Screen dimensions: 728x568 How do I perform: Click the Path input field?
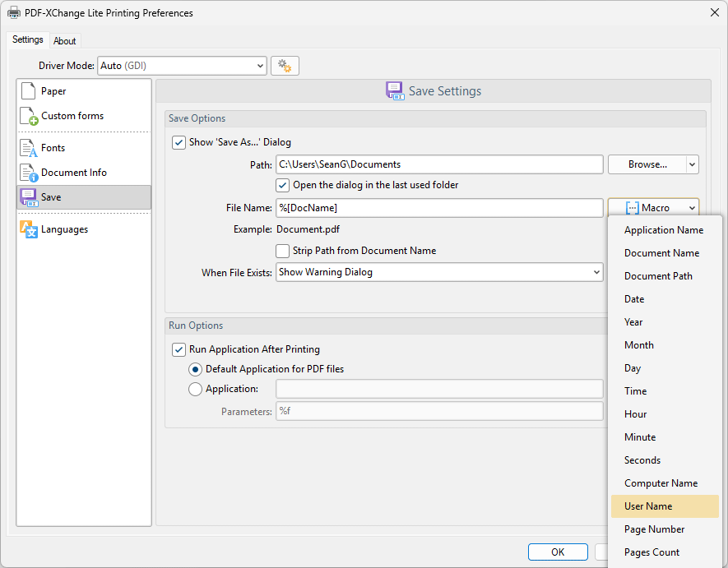click(439, 164)
